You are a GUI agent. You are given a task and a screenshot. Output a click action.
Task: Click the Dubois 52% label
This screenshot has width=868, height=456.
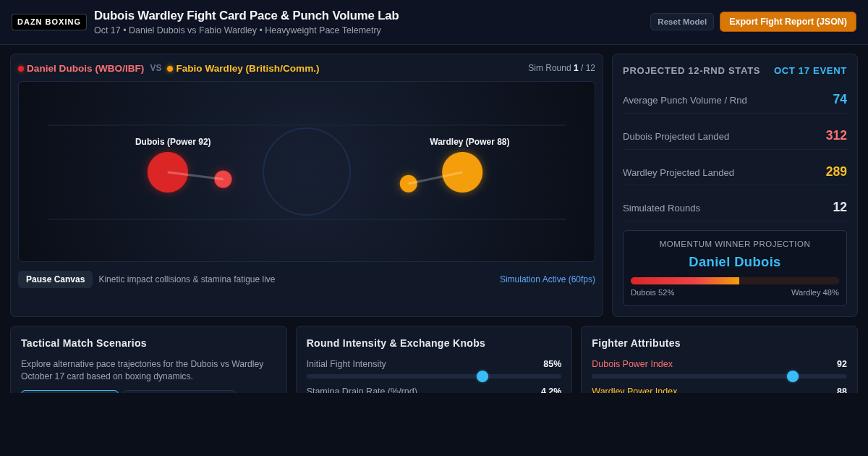tap(652, 292)
